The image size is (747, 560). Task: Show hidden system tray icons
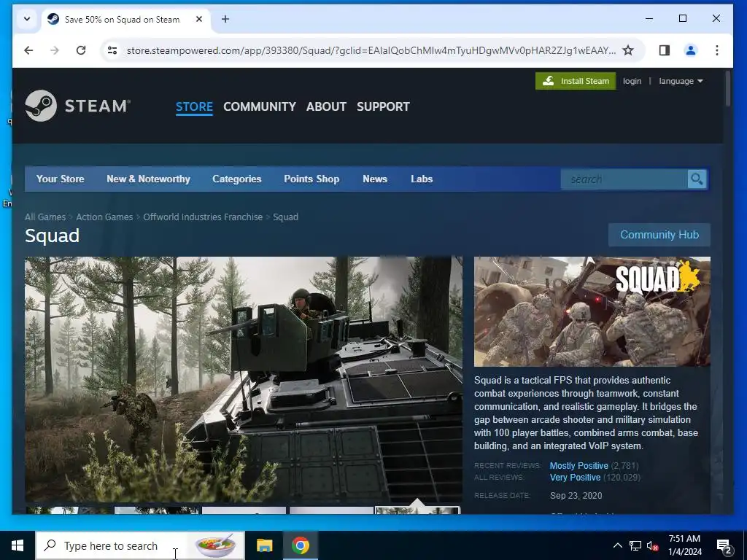click(617, 545)
